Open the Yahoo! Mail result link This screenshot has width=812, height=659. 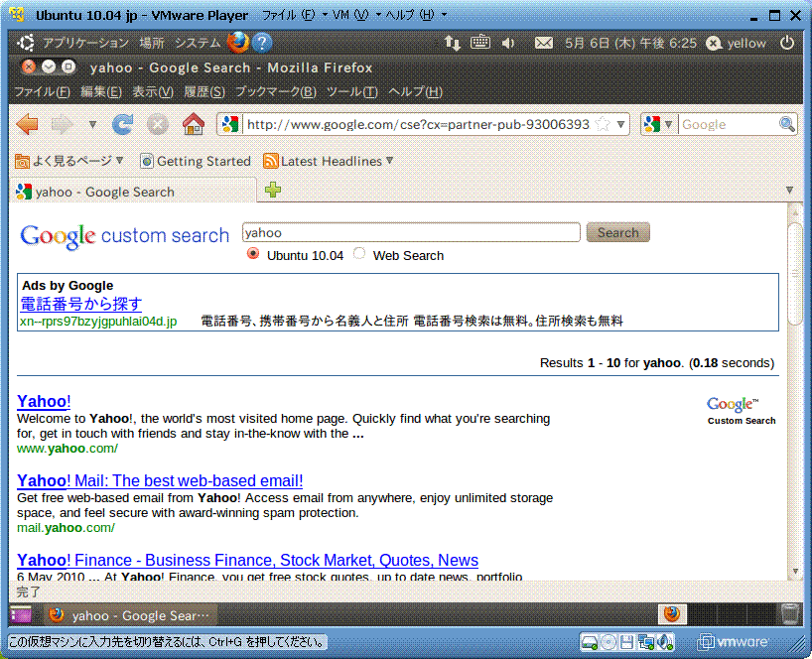tap(160, 480)
